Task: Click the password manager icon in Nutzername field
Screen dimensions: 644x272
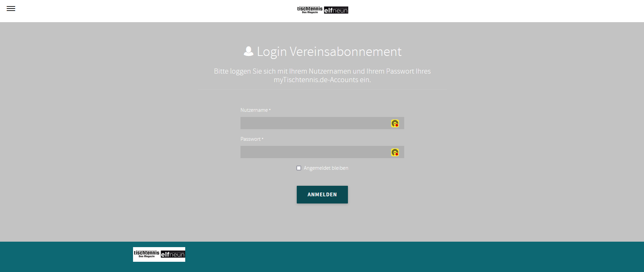Action: [395, 123]
